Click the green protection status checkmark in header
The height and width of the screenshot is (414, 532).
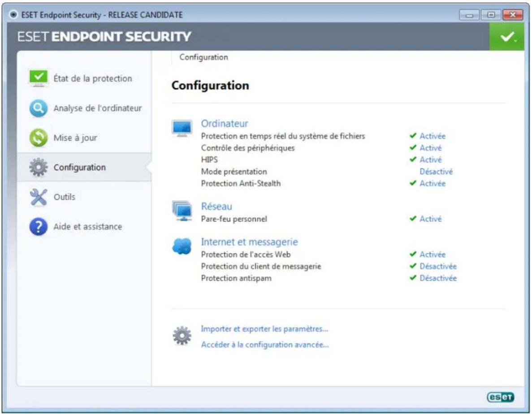click(x=507, y=37)
